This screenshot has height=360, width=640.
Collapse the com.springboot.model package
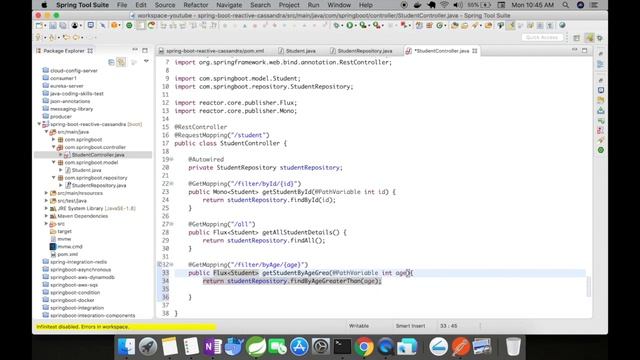[x=53, y=162]
